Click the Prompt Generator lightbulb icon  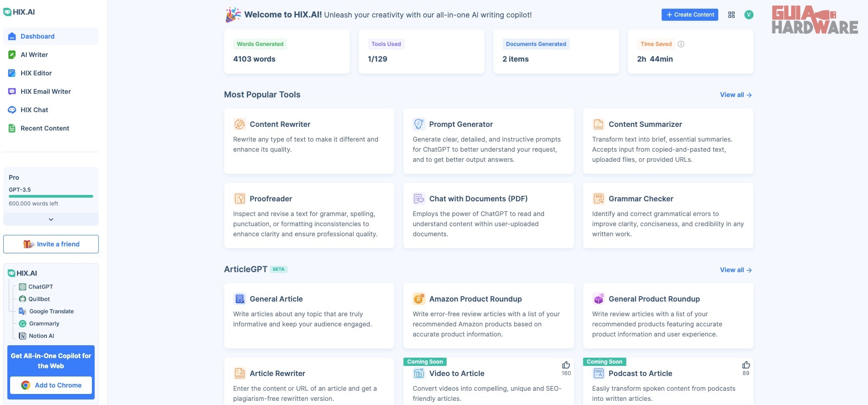click(419, 124)
